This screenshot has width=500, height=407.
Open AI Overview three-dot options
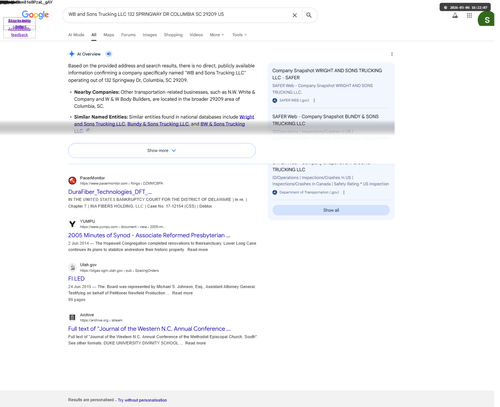[x=392, y=54]
